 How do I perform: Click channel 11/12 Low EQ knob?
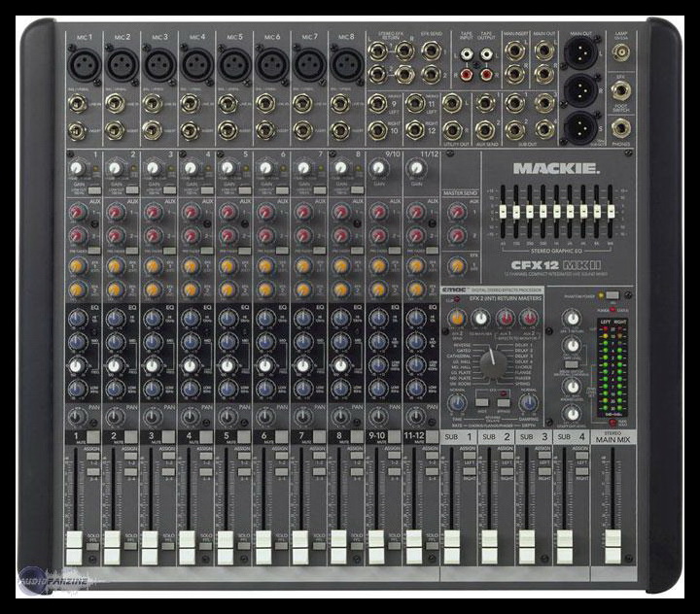point(416,389)
